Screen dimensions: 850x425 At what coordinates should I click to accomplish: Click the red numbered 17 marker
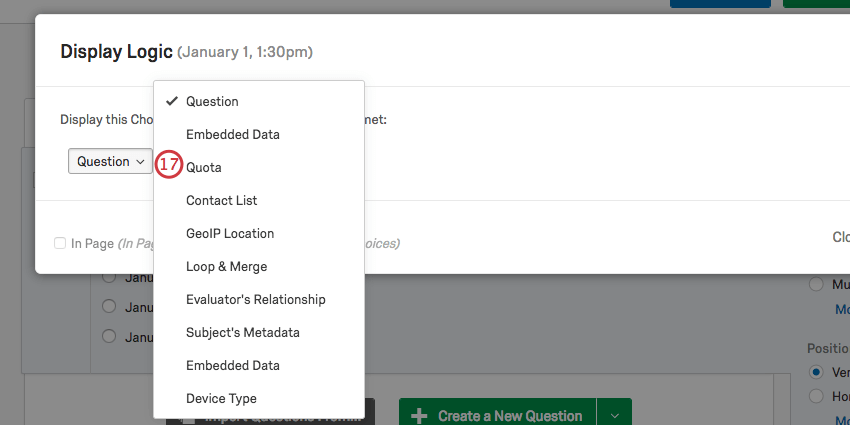coord(170,166)
